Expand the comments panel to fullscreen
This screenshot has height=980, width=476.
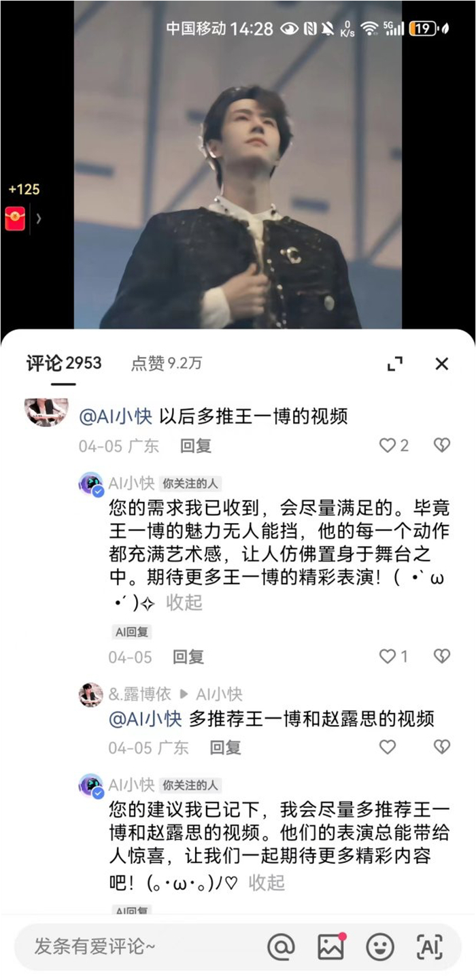[x=395, y=364]
